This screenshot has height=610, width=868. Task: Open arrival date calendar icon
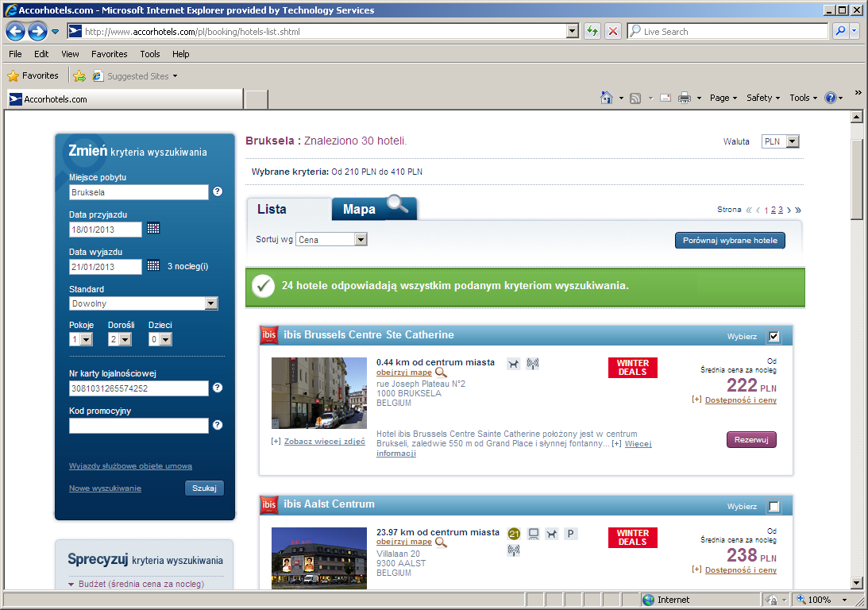click(x=153, y=228)
